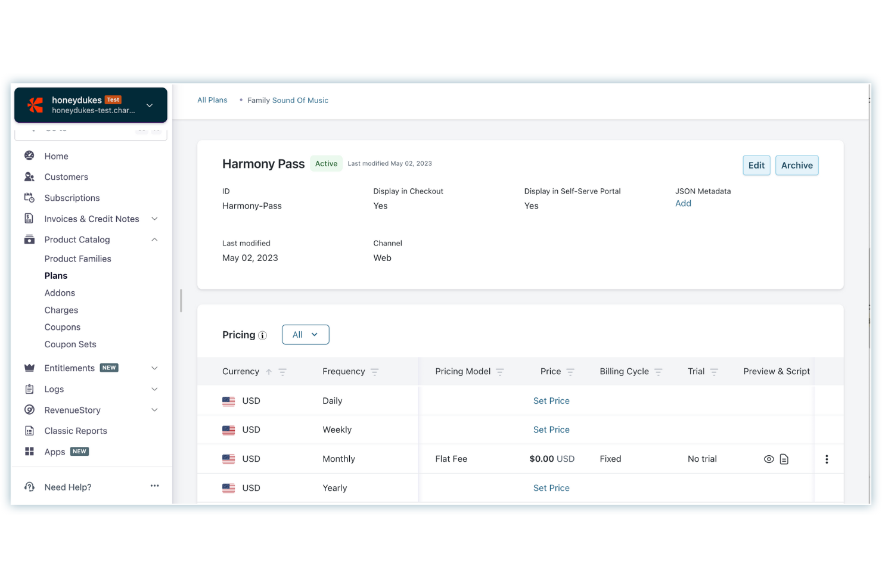This screenshot has height=588, width=882.
Task: Click the Entitlements crown icon
Action: pyautogui.click(x=29, y=368)
